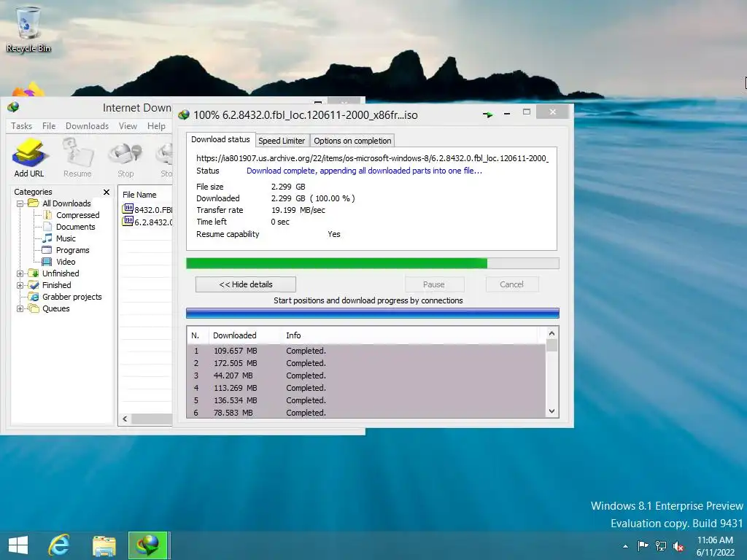The image size is (747, 560).
Task: Click the muted volume icon in tray
Action: pyautogui.click(x=678, y=546)
